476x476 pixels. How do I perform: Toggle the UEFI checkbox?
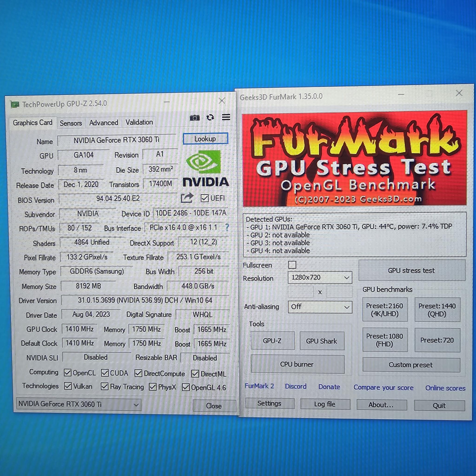[x=205, y=198]
